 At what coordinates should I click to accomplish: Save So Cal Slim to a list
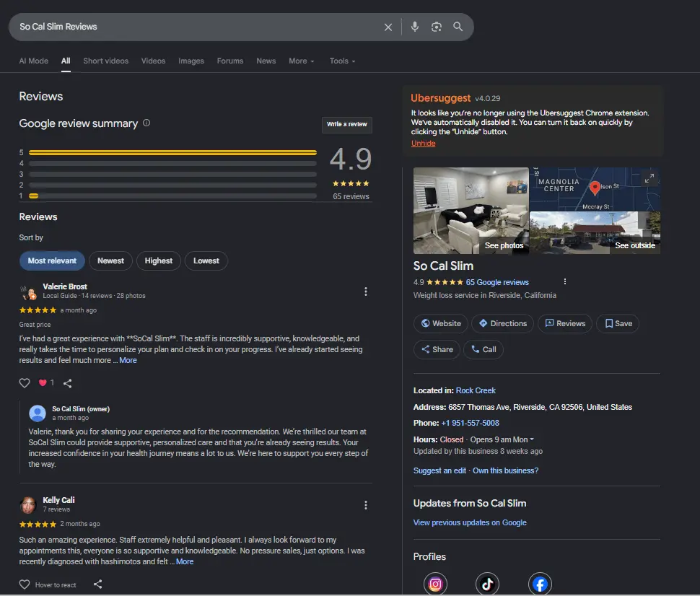pyautogui.click(x=618, y=324)
